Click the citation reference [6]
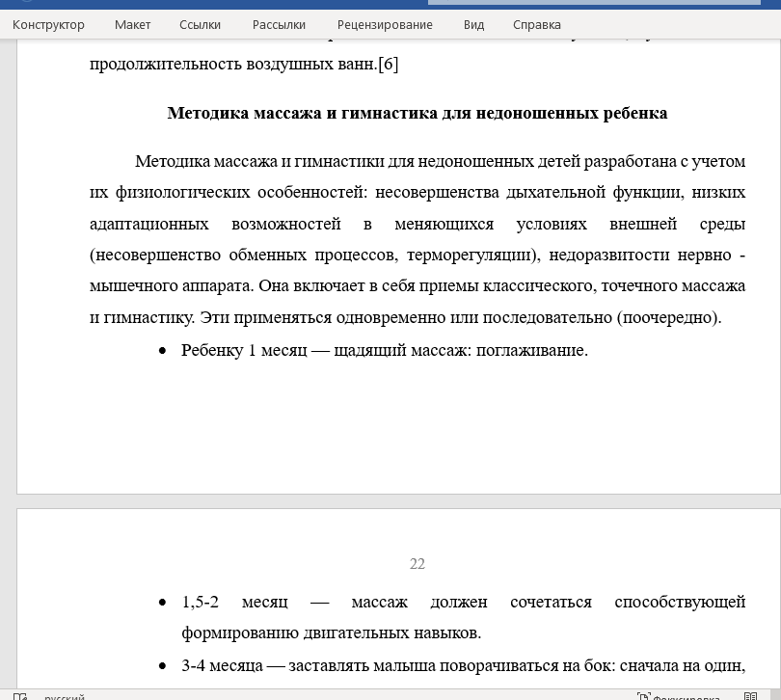 pyautogui.click(x=388, y=65)
